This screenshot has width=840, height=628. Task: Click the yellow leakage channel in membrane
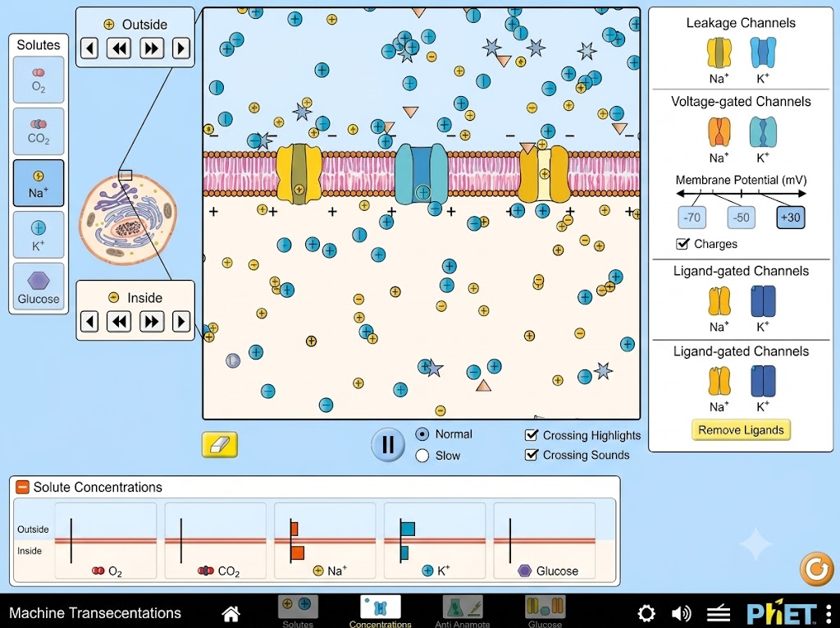[x=299, y=174]
